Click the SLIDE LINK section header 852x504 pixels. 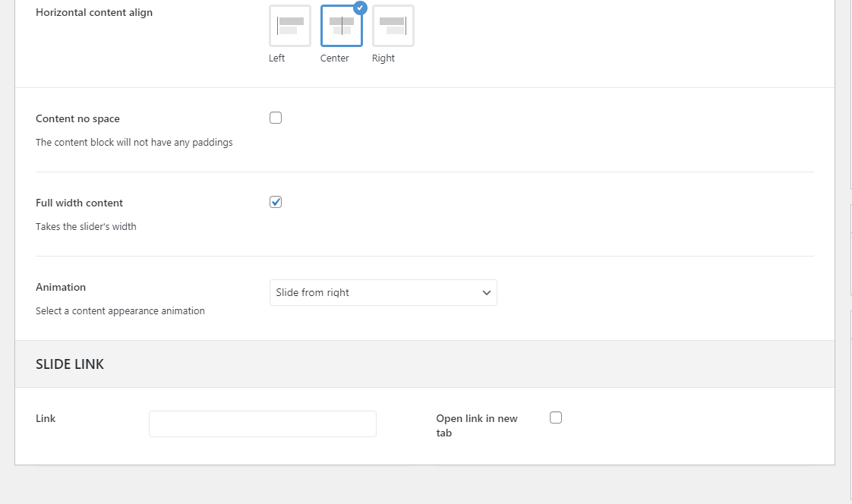tap(70, 364)
